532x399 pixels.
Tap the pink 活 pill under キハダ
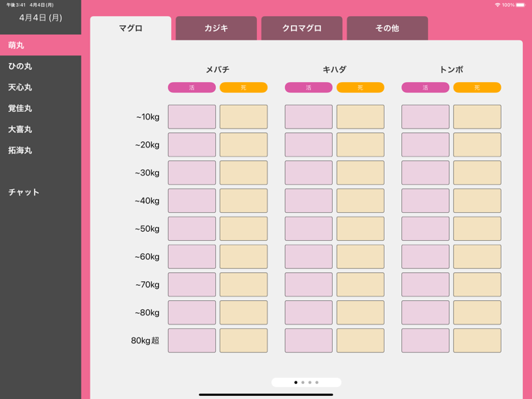pyautogui.click(x=309, y=87)
